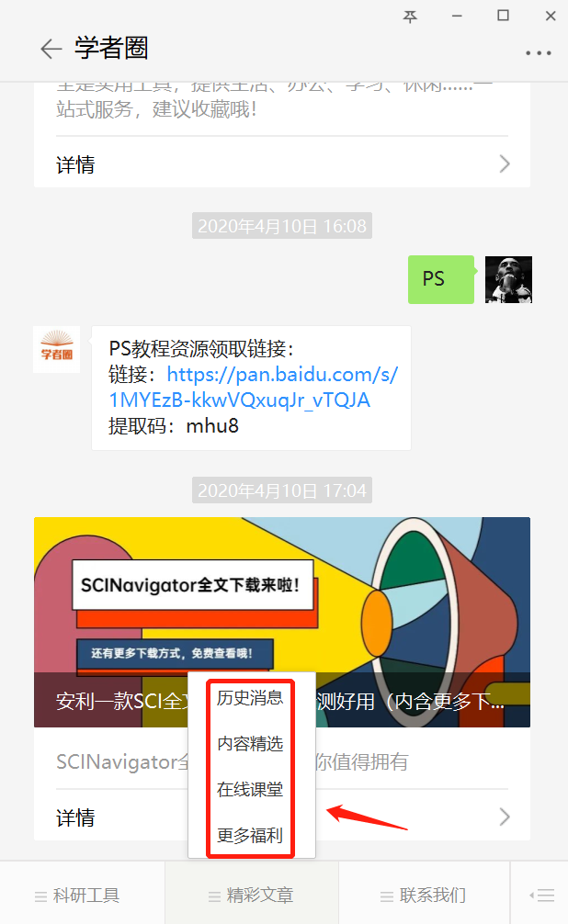Click the 学者圈 account avatar logo
This screenshot has width=568, height=924.
click(x=57, y=349)
